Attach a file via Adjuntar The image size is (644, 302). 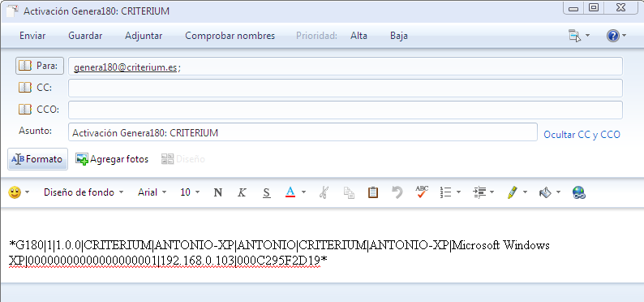144,36
